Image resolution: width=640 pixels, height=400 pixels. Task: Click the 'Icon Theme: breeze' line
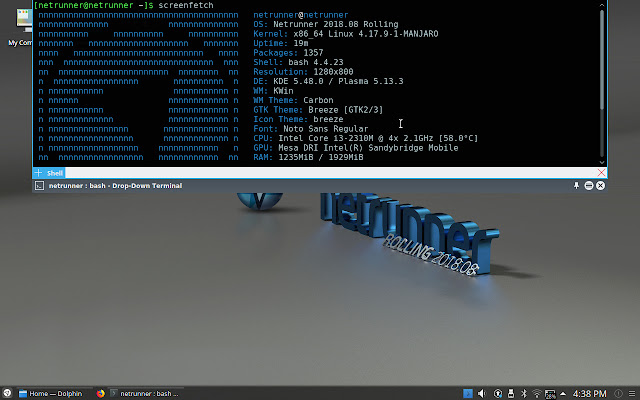[298, 119]
